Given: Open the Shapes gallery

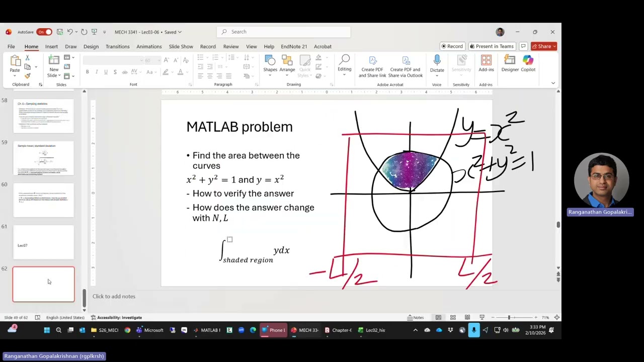Looking at the screenshot, I should [270, 66].
